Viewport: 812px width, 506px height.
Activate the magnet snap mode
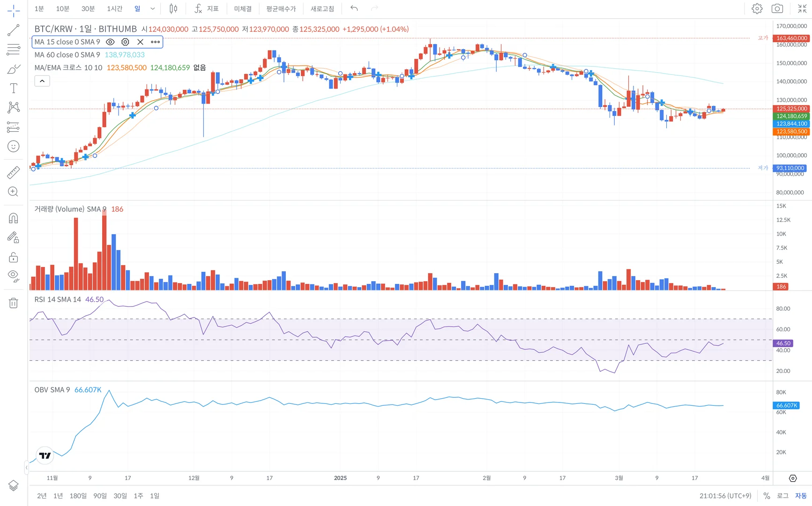click(14, 218)
